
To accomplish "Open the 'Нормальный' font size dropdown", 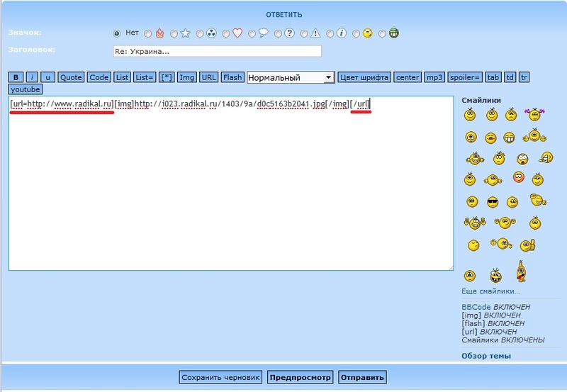I will coord(291,77).
